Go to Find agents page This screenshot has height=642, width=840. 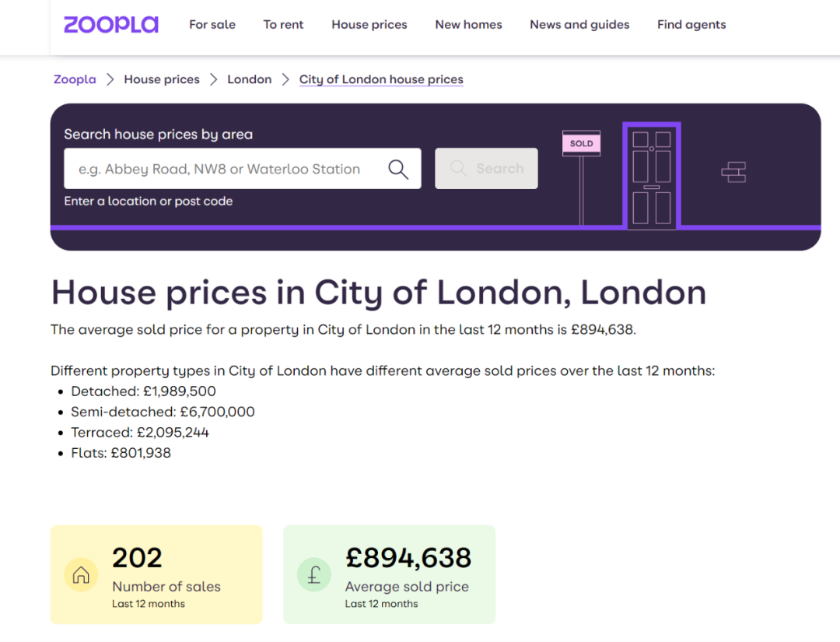click(691, 25)
